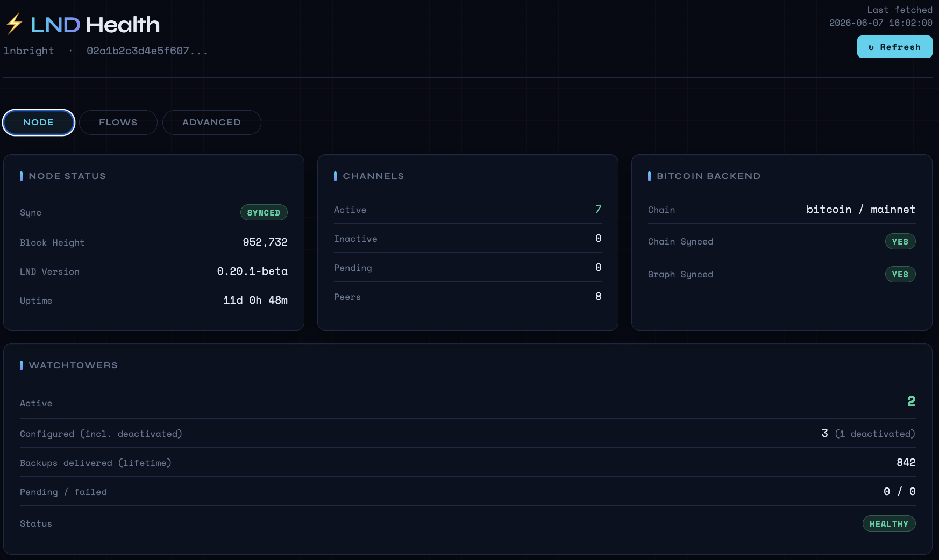The height and width of the screenshot is (560, 939).
Task: Click the configured value 3 (1 deactivated)
Action: click(x=868, y=433)
